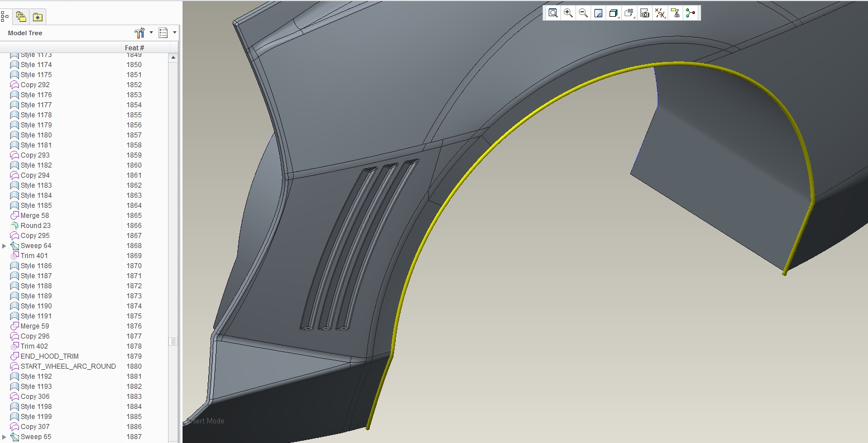868x443 pixels.
Task: Click the Refit zoom-to-fit icon
Action: (553, 13)
